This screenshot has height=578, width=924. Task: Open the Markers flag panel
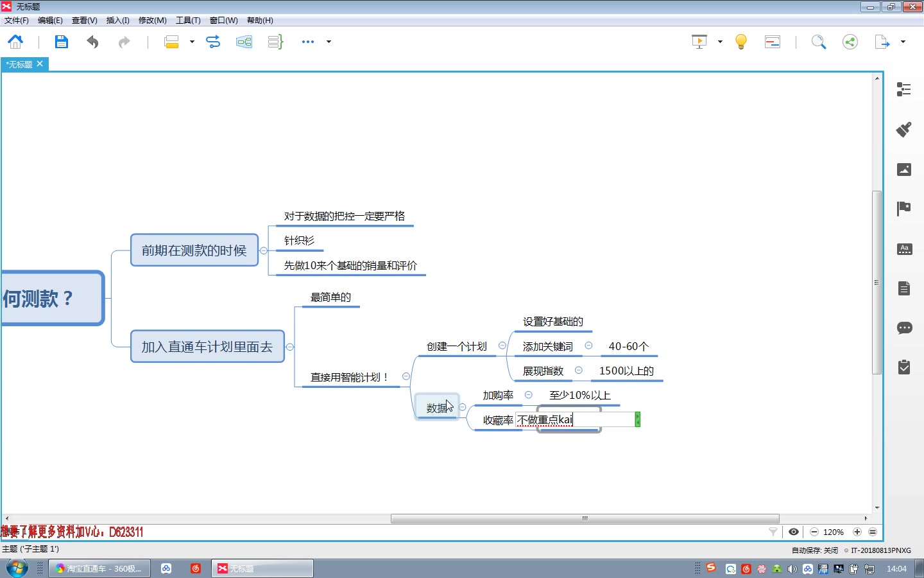(x=904, y=208)
